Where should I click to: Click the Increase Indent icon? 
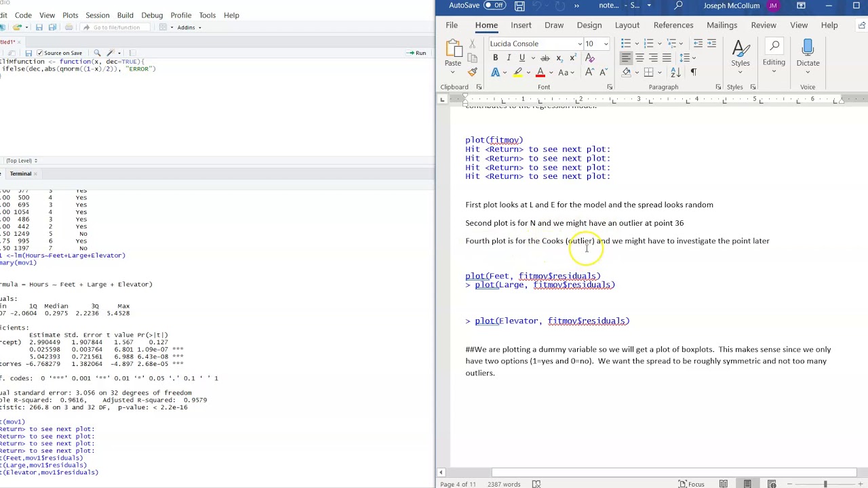(x=711, y=43)
